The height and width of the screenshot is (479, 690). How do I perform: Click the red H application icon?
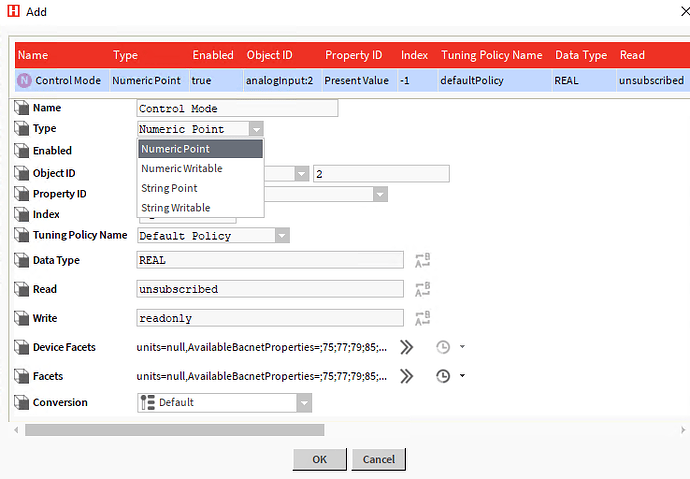[x=14, y=11]
